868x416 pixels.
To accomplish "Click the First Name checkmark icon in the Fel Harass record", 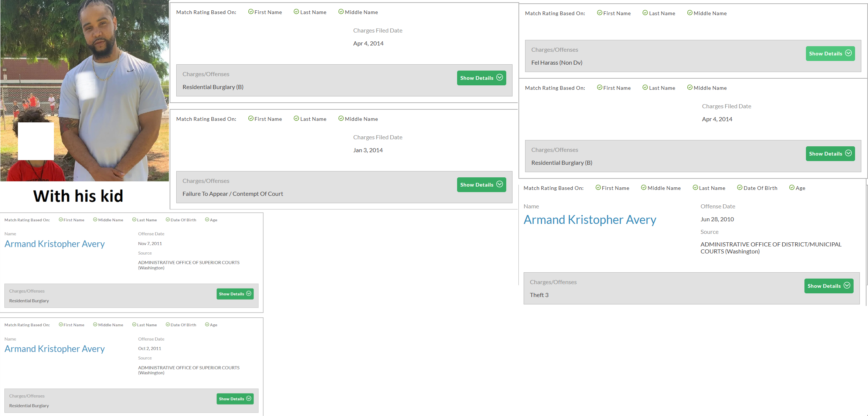I will [x=599, y=13].
